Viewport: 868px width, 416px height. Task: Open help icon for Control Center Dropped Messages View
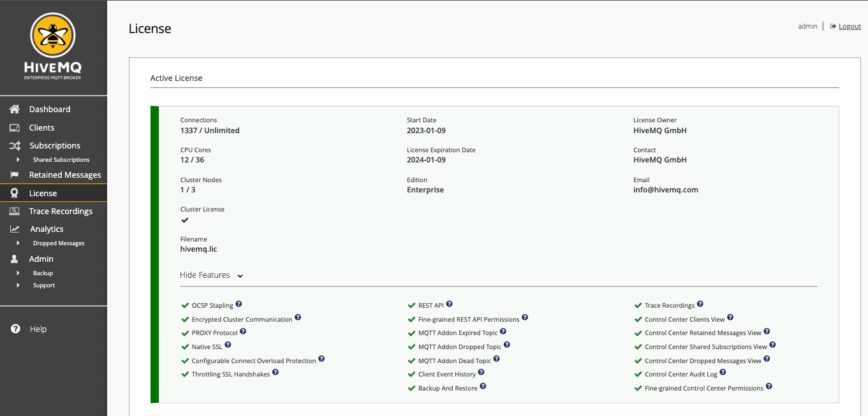[x=767, y=359]
